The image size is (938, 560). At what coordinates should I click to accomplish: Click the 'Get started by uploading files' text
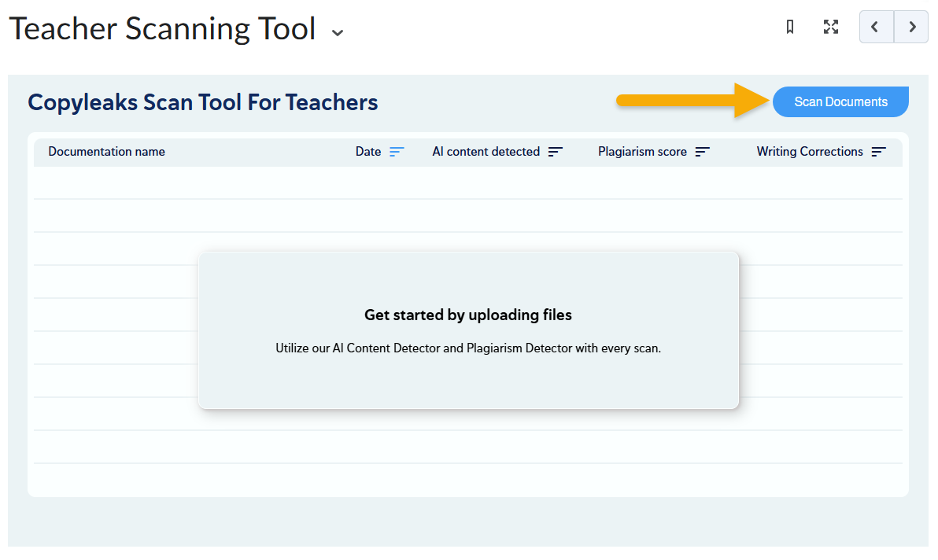468,315
